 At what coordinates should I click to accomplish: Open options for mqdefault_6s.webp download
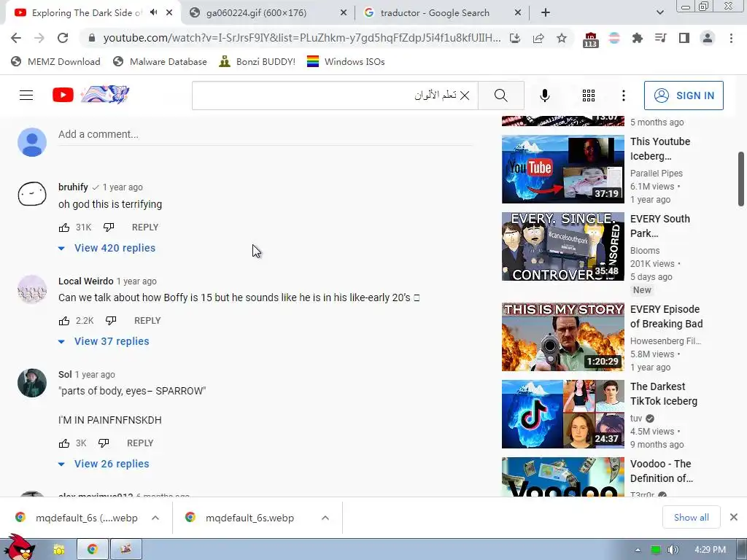pyautogui.click(x=325, y=518)
